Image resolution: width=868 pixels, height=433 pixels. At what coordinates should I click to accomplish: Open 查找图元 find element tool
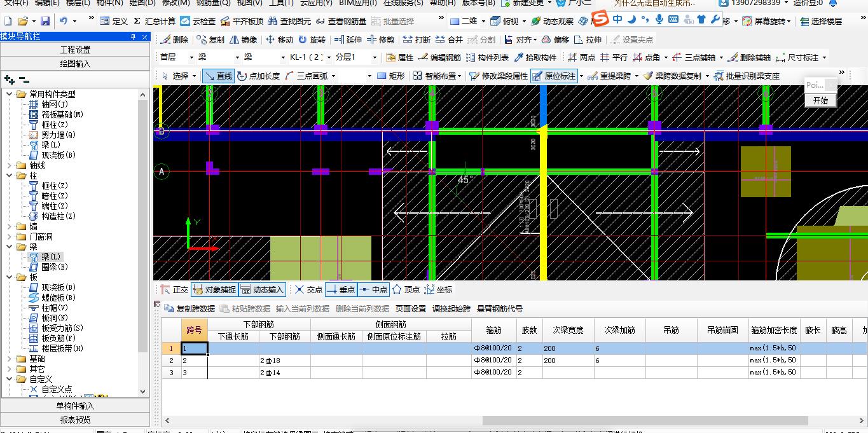pos(289,21)
